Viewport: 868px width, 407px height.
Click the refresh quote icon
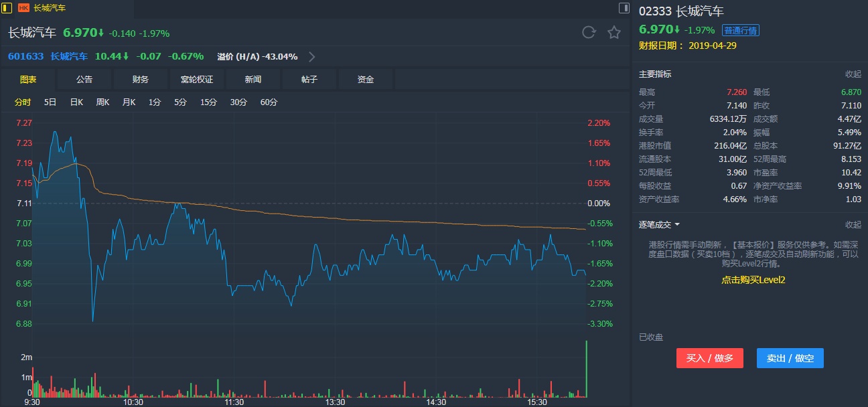point(589,32)
